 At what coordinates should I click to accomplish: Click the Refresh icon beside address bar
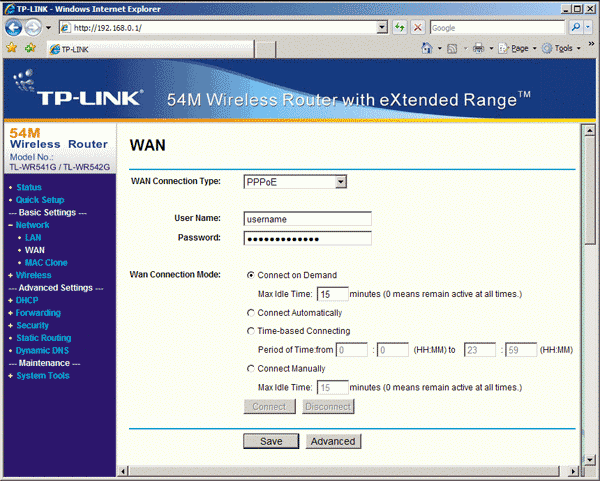[399, 28]
